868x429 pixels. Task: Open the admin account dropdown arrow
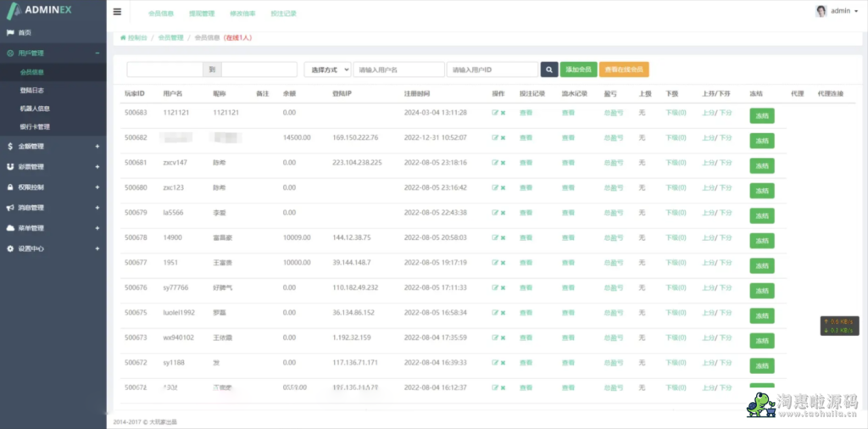point(856,11)
